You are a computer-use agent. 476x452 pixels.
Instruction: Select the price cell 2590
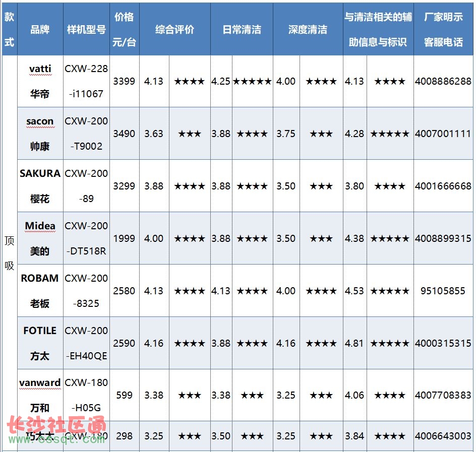point(124,343)
